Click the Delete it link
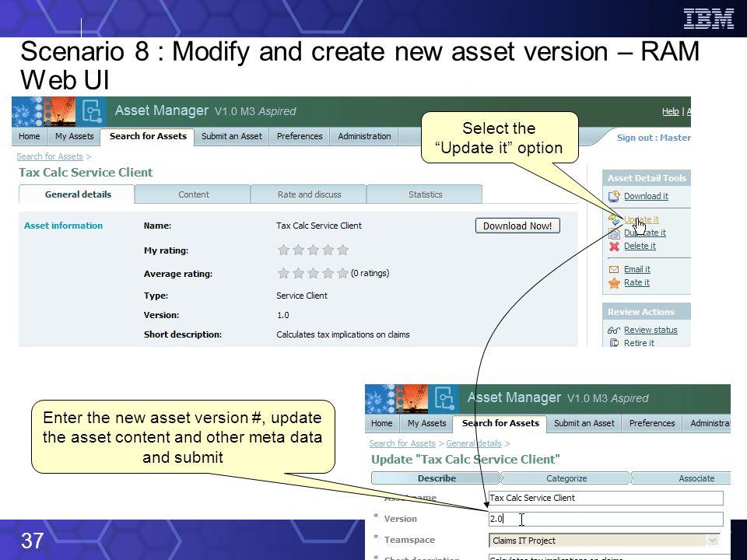Screen dimensions: 747x560 pyautogui.click(x=640, y=247)
